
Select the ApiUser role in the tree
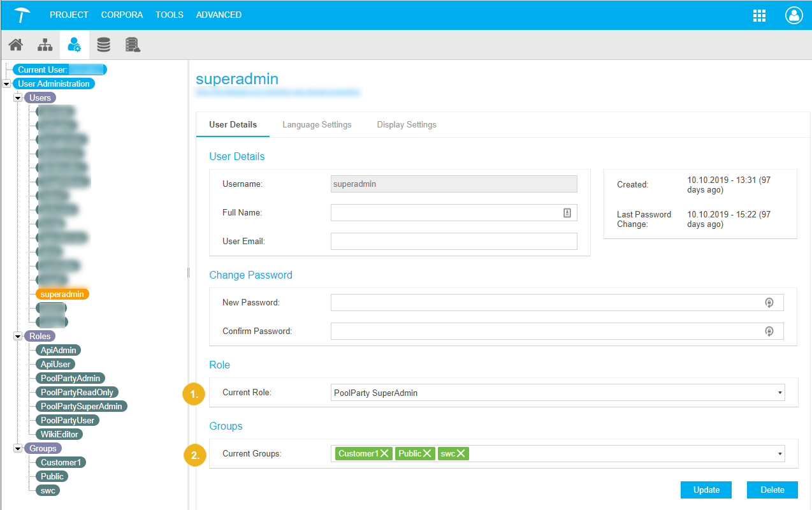(x=55, y=364)
